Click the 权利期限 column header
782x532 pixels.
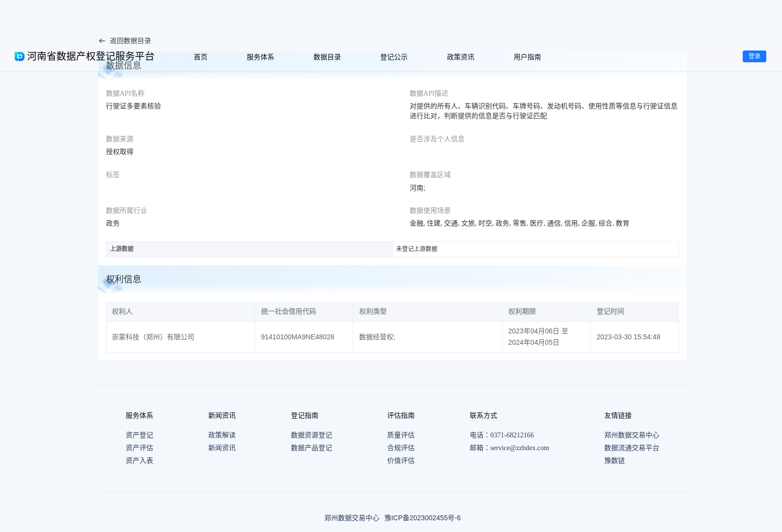546,312
